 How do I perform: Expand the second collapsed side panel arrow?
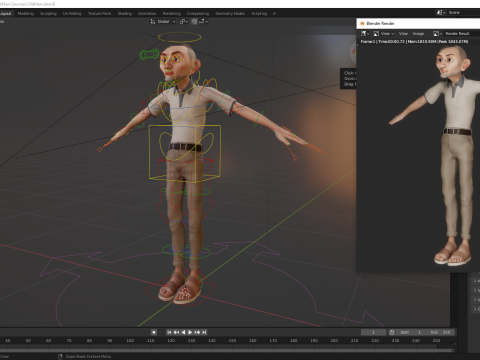point(475,290)
